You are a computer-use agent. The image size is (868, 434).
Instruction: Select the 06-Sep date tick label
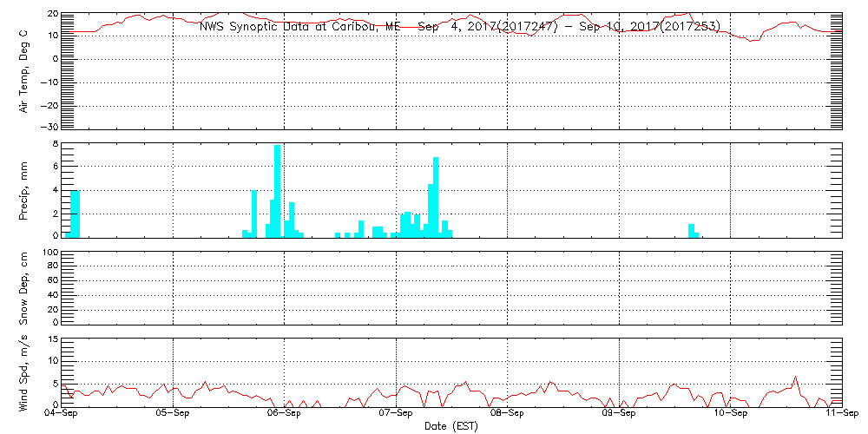[x=284, y=415]
